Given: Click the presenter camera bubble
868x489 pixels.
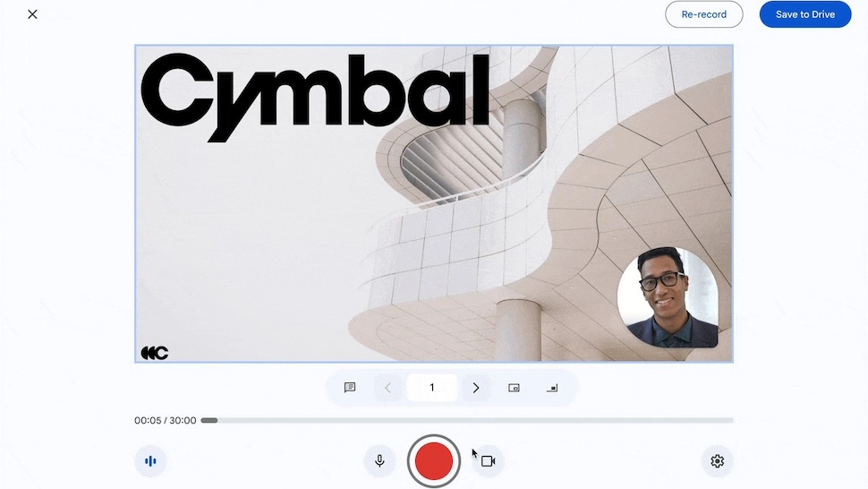Looking at the screenshot, I should (668, 297).
